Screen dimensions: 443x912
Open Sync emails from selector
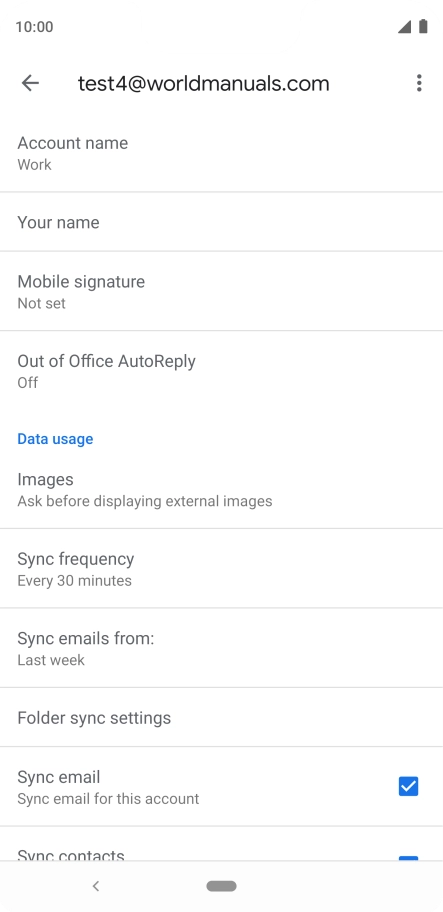222,648
